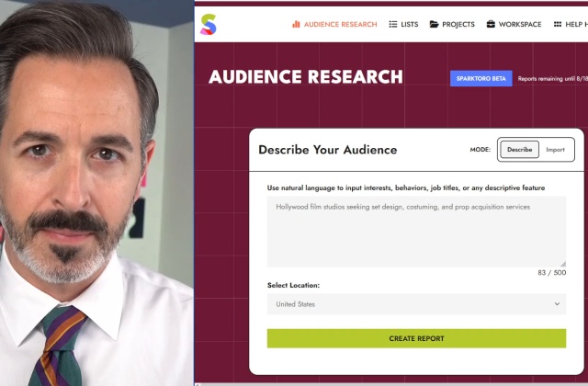Open the Projects menu item
The image size is (588, 386).
452,25
